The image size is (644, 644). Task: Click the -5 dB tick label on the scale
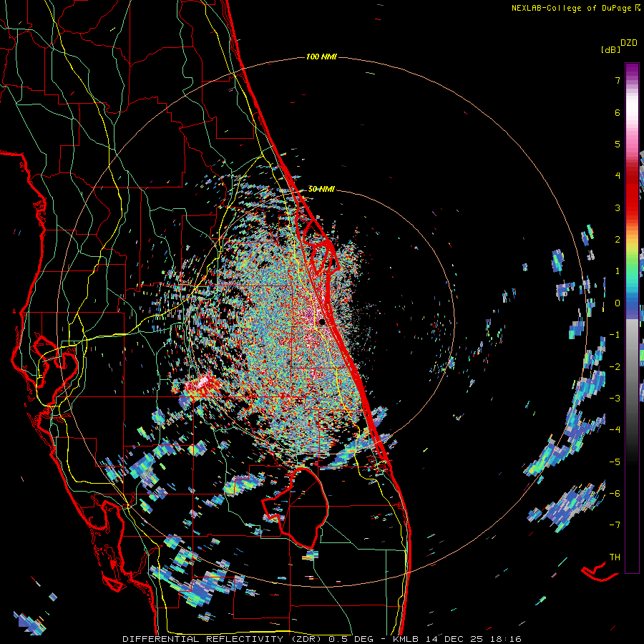pos(615,462)
